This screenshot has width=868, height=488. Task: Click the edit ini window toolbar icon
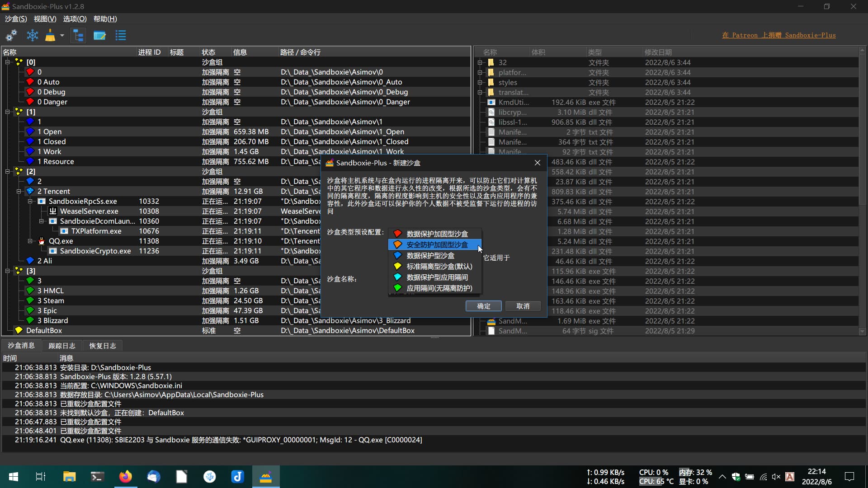(99, 35)
